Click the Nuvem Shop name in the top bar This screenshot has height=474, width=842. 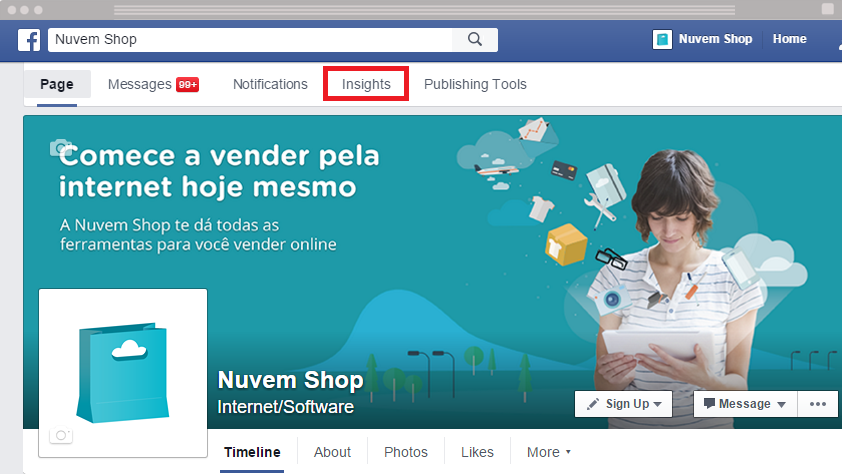pos(715,39)
